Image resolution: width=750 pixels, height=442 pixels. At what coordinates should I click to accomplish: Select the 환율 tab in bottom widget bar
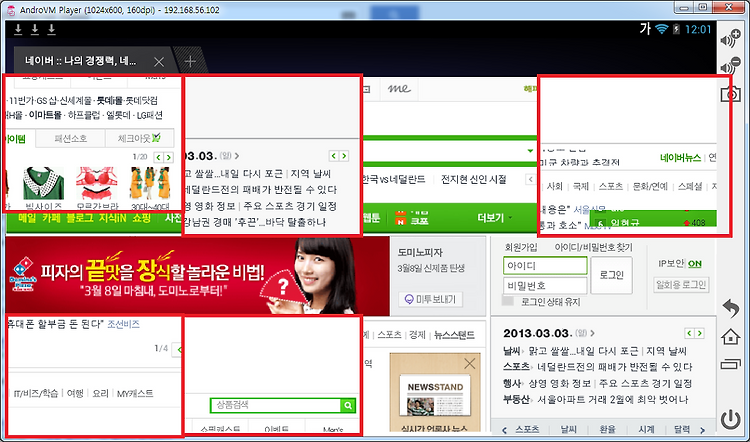click(x=607, y=430)
